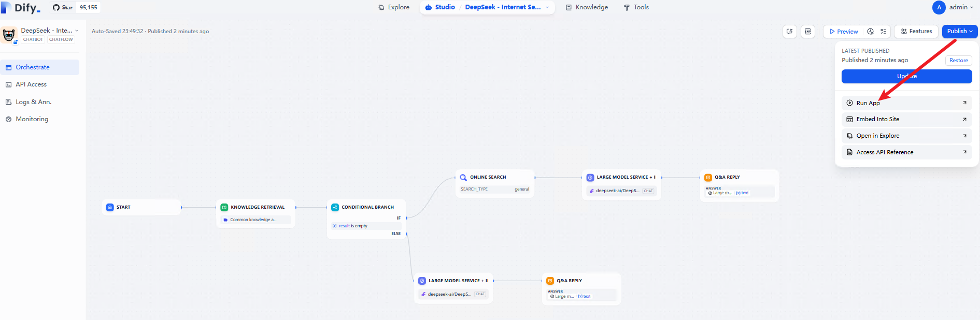Click the upper Q&A Reply node icon
Viewport: 980px width, 320px height.
(x=708, y=177)
